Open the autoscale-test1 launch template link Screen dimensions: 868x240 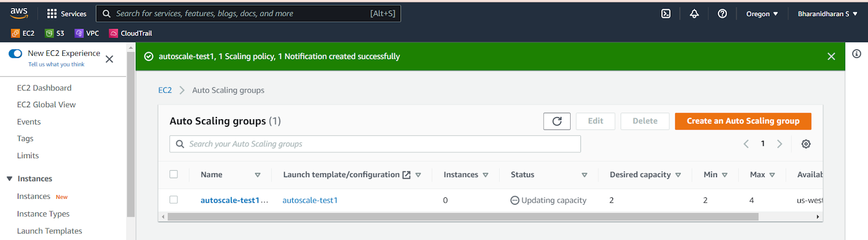point(310,200)
